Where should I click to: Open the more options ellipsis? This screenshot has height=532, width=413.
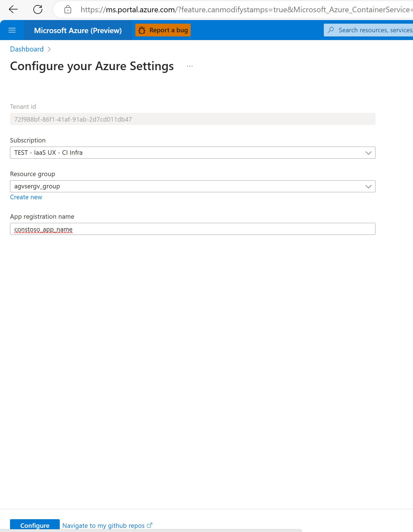(190, 66)
